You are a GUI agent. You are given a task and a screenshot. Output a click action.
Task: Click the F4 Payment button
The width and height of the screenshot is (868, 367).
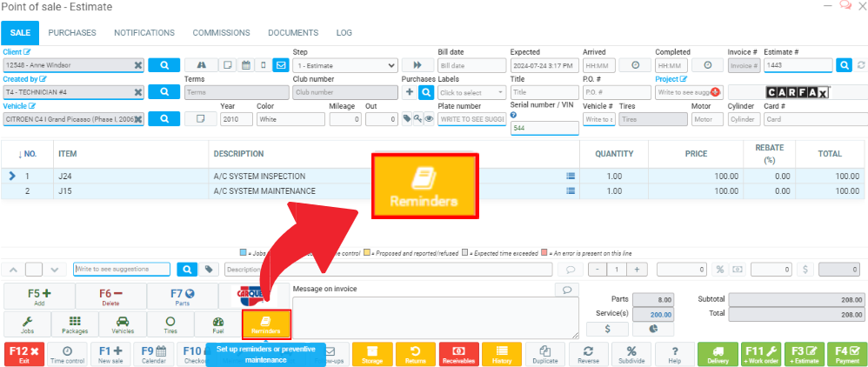click(847, 354)
